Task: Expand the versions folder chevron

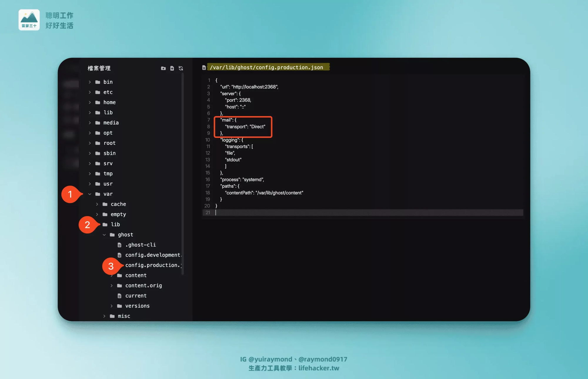Action: click(111, 306)
